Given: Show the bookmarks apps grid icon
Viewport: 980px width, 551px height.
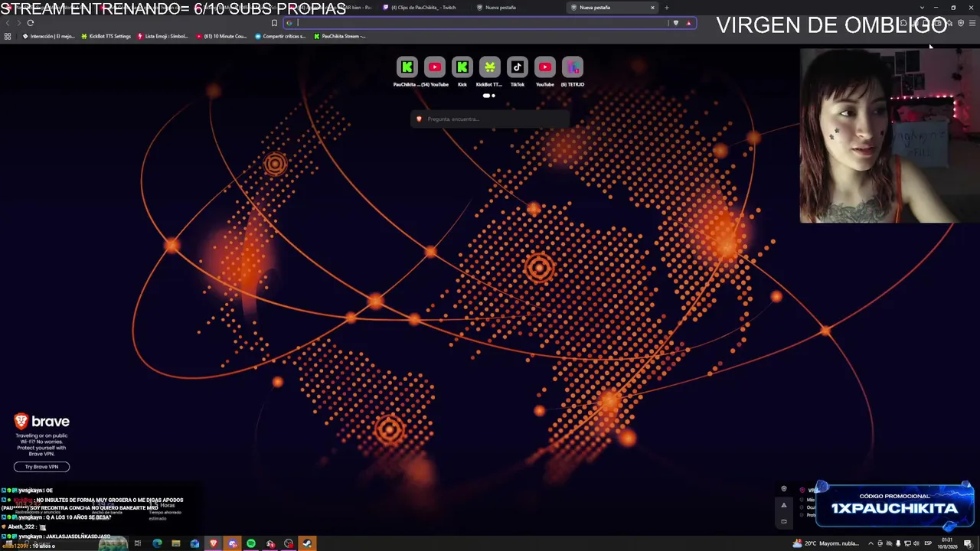Looking at the screenshot, I should 8,36.
